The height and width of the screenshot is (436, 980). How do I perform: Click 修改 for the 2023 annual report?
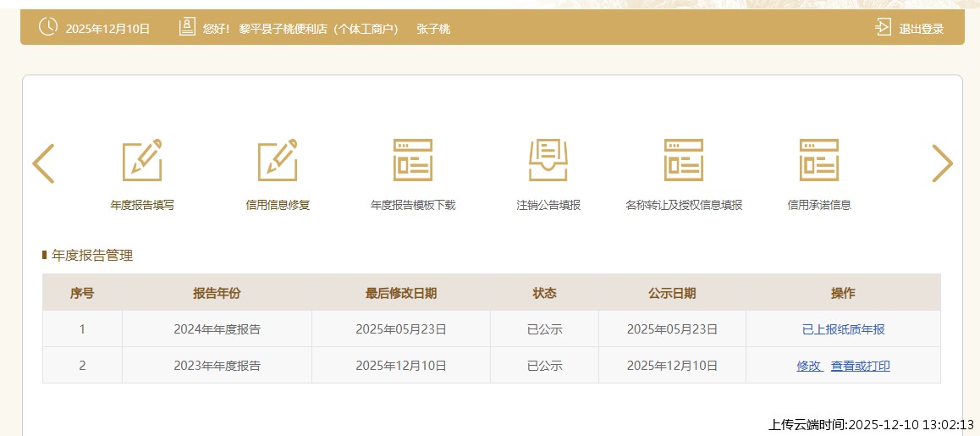pyautogui.click(x=809, y=366)
